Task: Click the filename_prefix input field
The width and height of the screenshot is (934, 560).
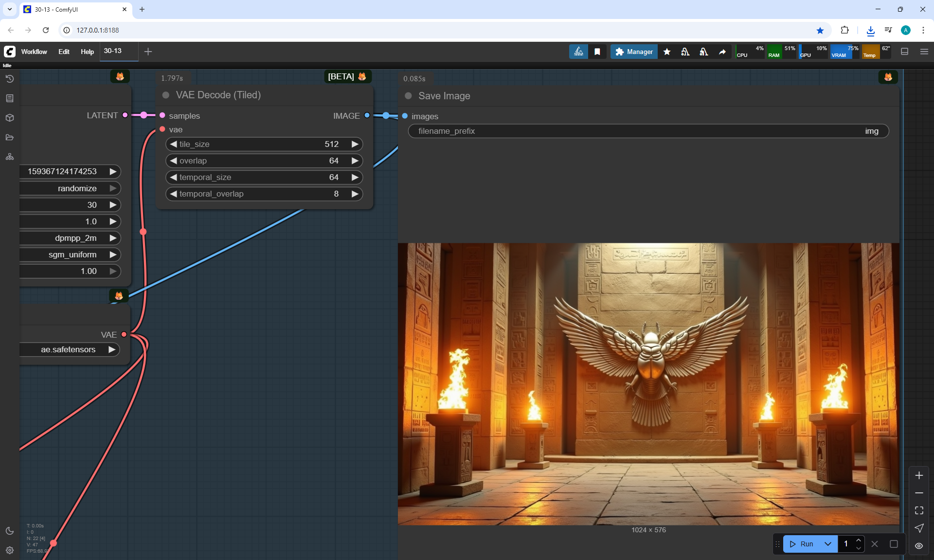Action: pos(648,131)
